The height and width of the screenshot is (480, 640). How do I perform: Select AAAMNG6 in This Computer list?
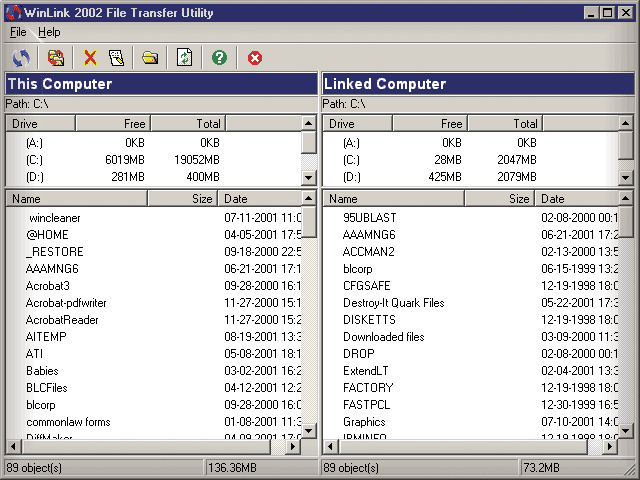52,269
